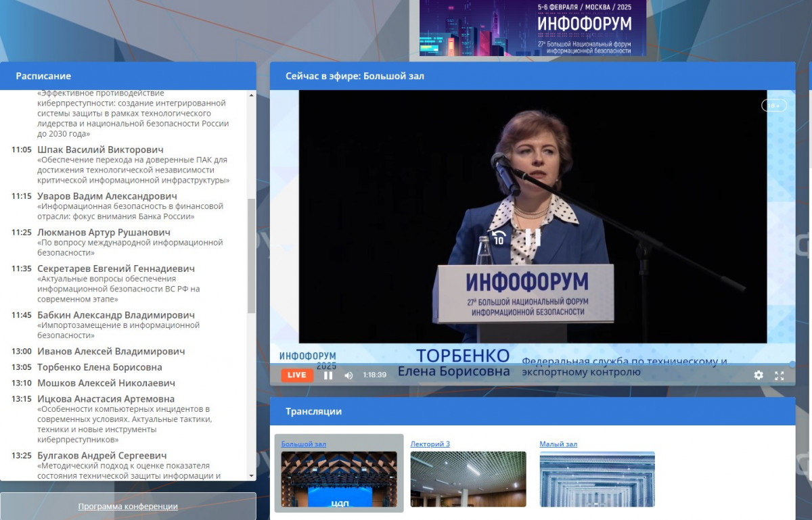Click the 1:18:39 playback time readout
Image resolution: width=812 pixels, height=520 pixels.
click(374, 375)
